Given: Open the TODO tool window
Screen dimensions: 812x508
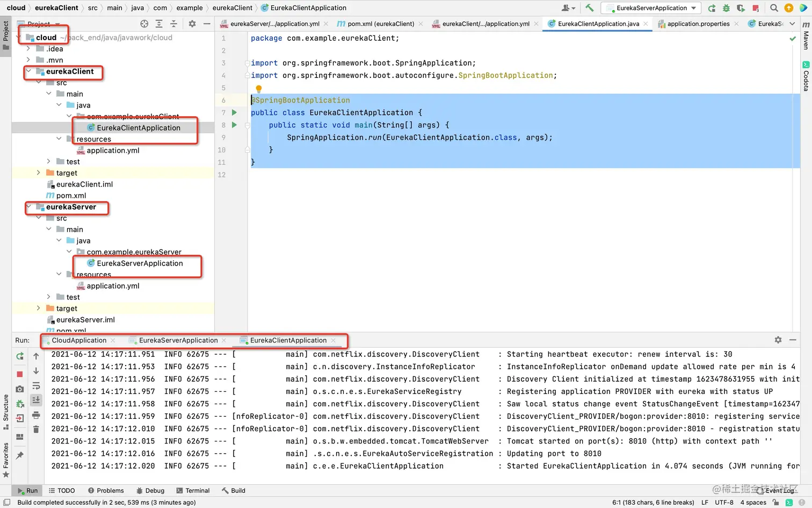Looking at the screenshot, I should (62, 490).
